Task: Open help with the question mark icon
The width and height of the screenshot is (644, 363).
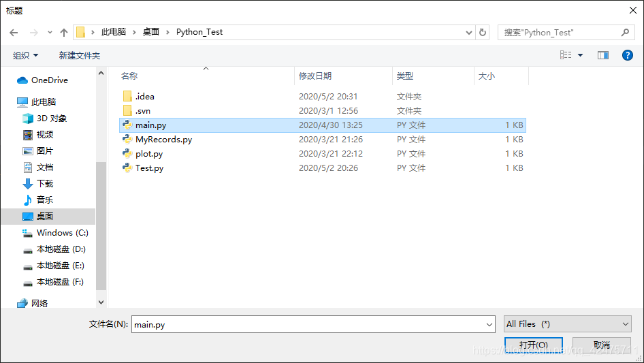Action: (627, 55)
